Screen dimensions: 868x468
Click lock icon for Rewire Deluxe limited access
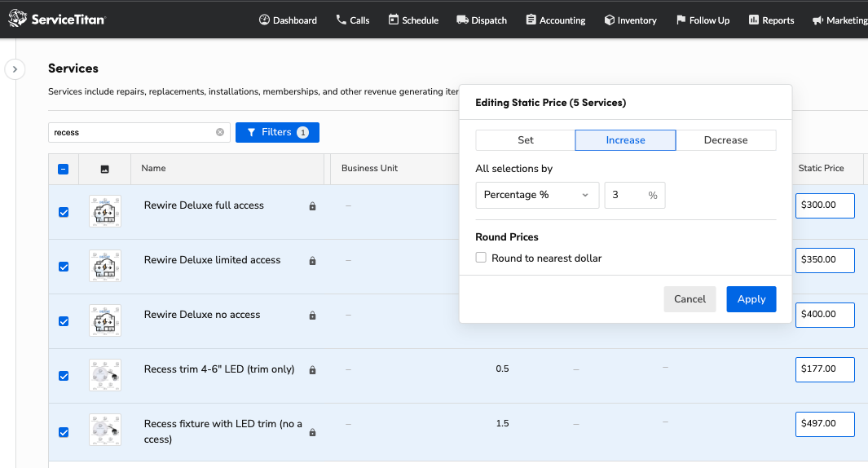tap(312, 261)
